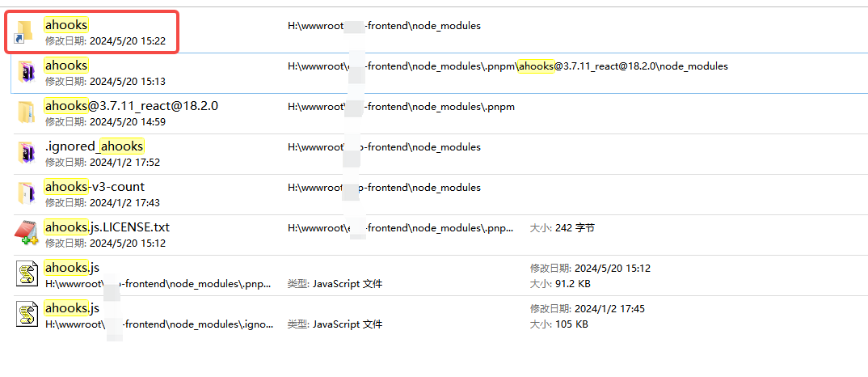Viewport: 868px width, 377px height.
Task: Click the ahooks.js.LICENSE.txt notepad icon
Action: pyautogui.click(x=26, y=234)
